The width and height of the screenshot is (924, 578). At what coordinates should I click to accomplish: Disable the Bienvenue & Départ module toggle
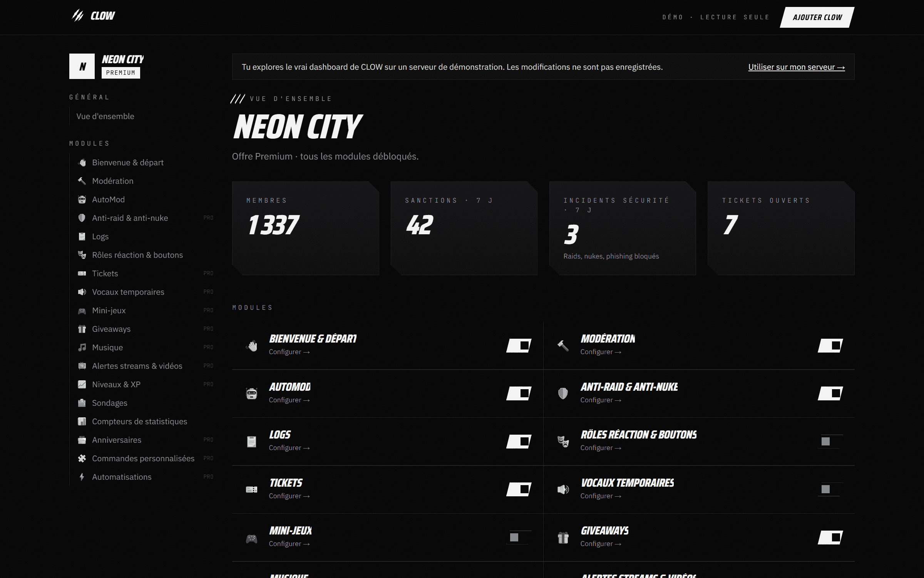(519, 346)
